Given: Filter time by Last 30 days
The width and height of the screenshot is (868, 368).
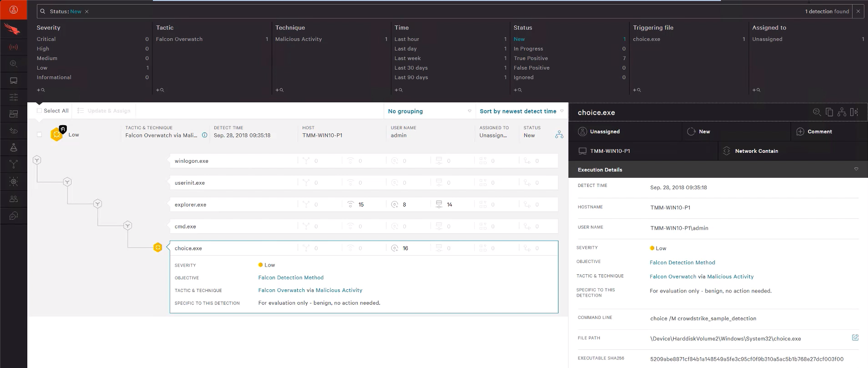Looking at the screenshot, I should coord(411,68).
